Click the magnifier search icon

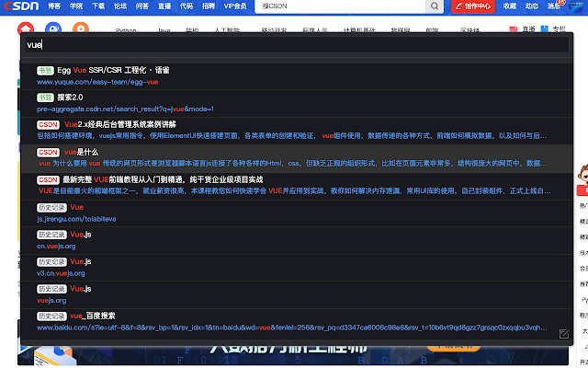click(x=435, y=6)
